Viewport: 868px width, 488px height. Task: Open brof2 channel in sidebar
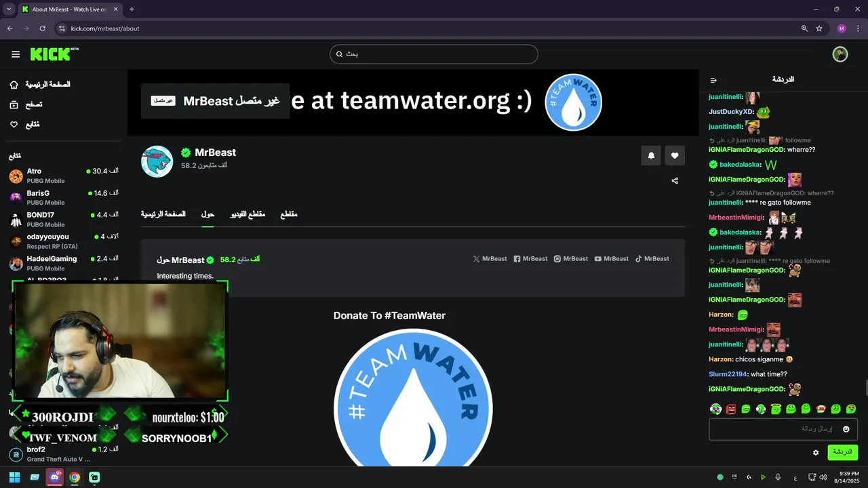(x=64, y=454)
